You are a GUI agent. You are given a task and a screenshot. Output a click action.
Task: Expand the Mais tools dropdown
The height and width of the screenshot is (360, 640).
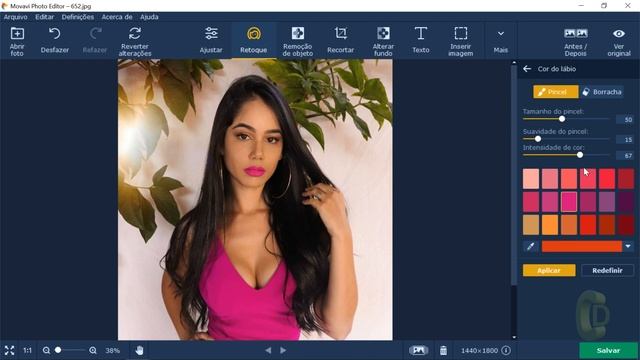[x=500, y=41]
